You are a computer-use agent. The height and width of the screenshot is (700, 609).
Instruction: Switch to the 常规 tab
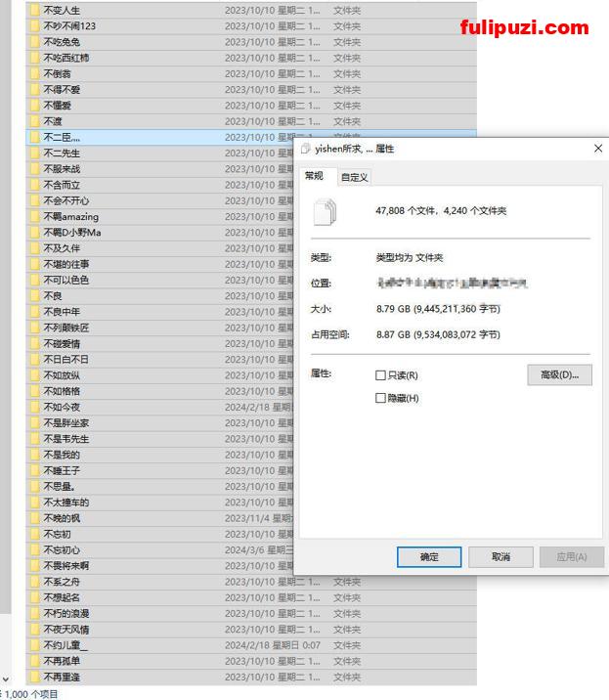coord(314,176)
